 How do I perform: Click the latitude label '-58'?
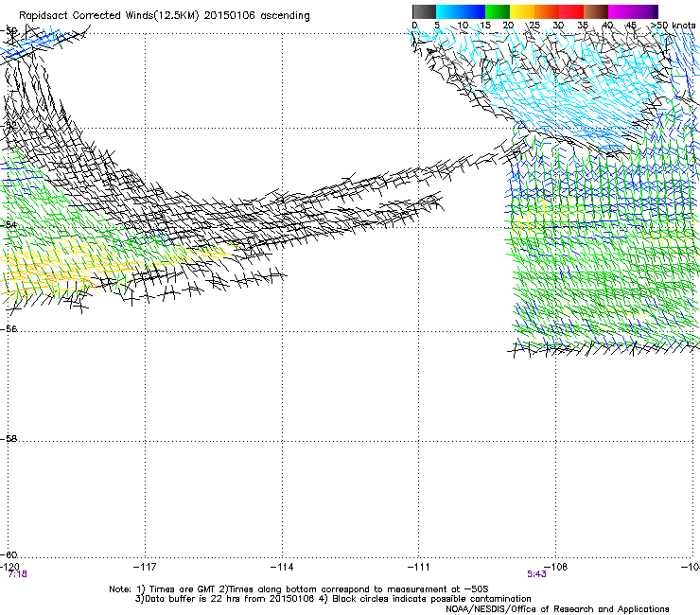click(x=9, y=439)
